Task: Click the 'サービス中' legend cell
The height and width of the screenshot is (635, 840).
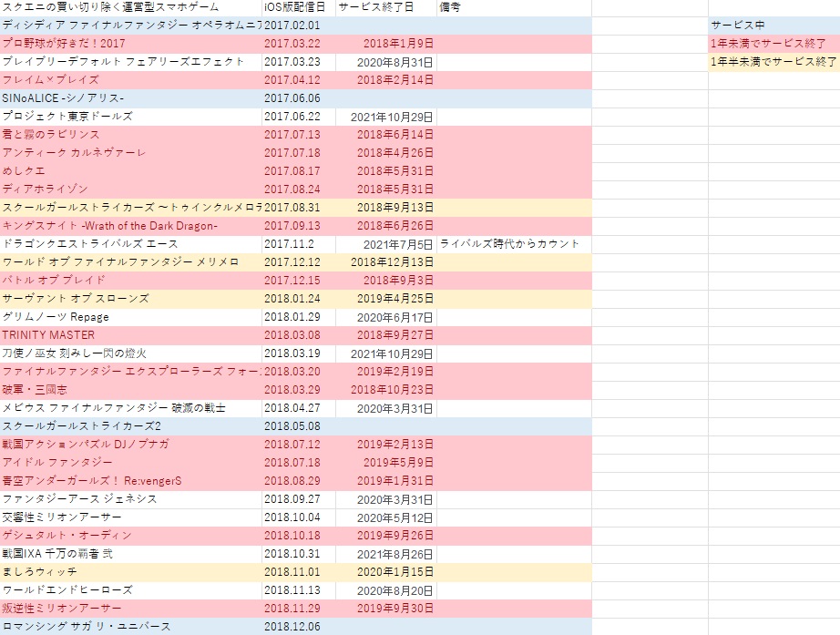Action: tap(774, 26)
